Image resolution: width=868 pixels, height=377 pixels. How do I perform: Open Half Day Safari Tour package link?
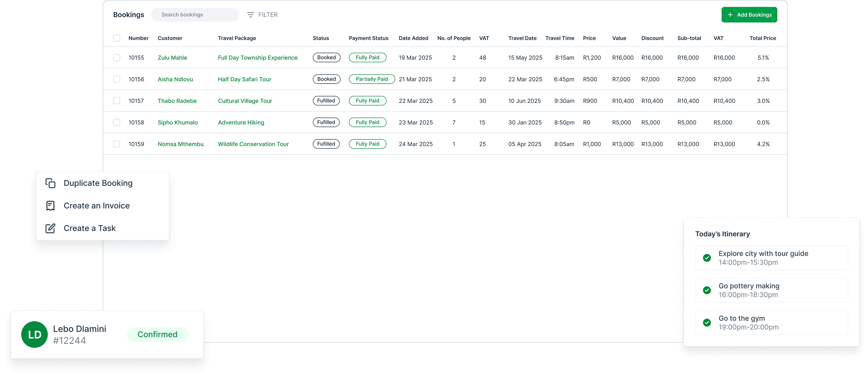pos(244,79)
